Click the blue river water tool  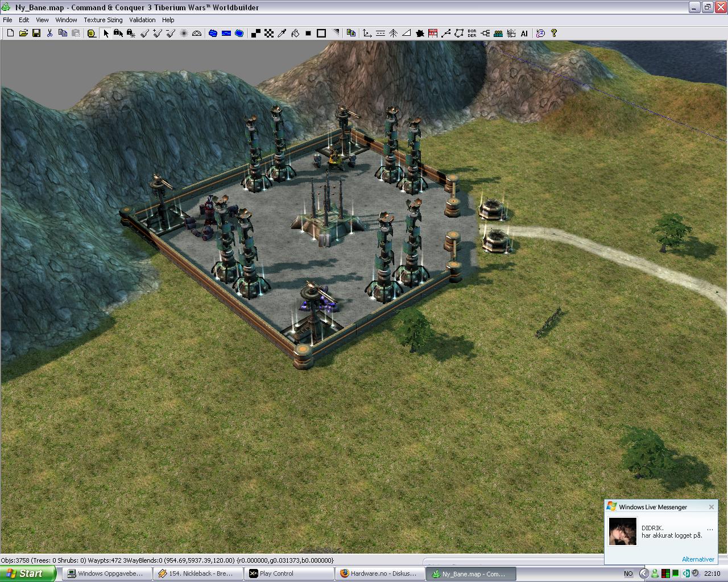226,34
